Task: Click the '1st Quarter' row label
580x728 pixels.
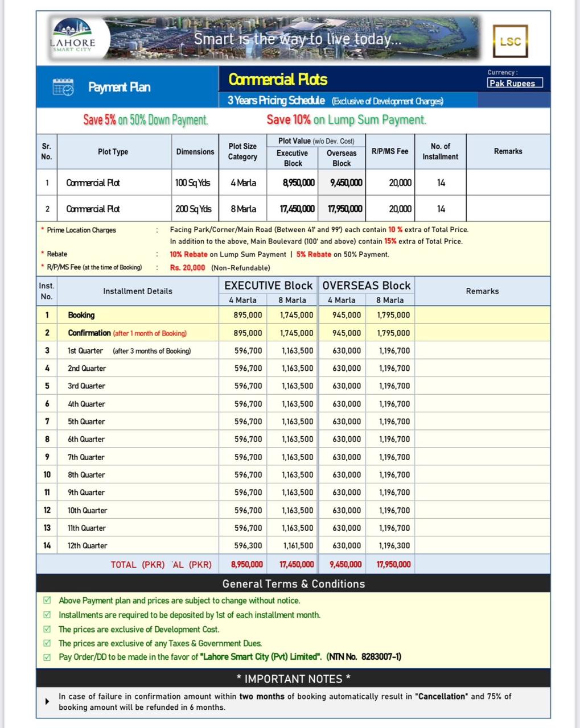Action: click(x=85, y=350)
